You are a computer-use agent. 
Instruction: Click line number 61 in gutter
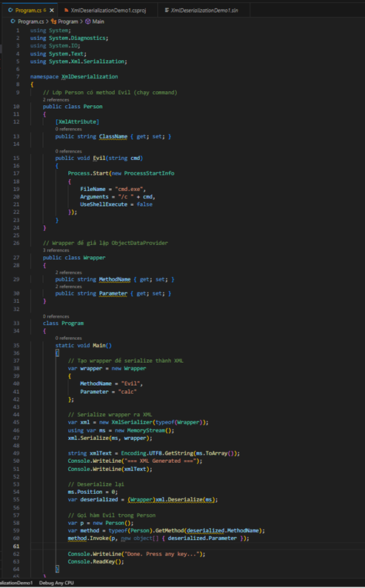pos(16,546)
